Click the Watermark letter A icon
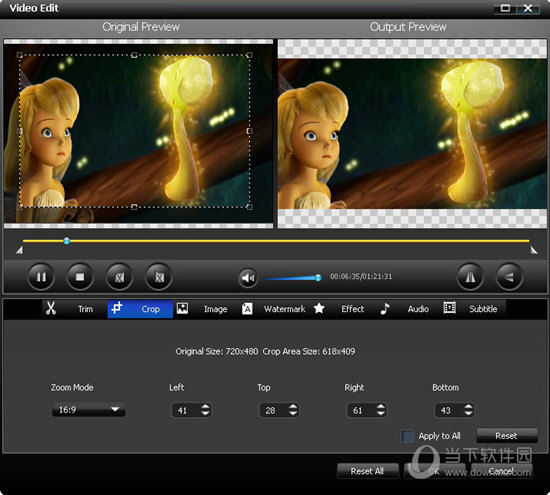 (247, 309)
